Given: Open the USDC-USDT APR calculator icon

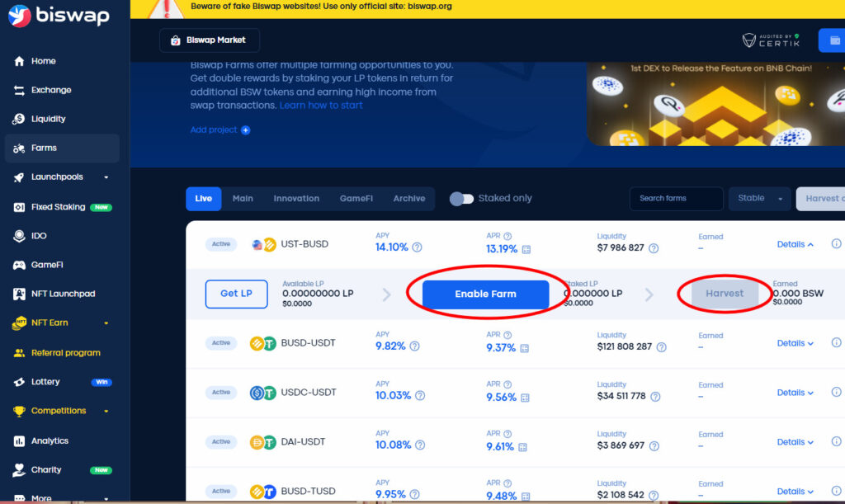Looking at the screenshot, I should pyautogui.click(x=525, y=398).
